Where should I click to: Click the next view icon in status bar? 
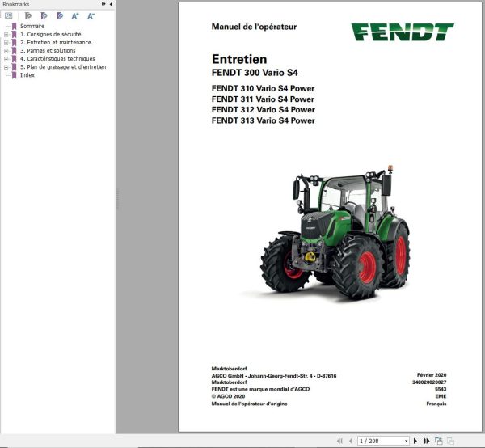(x=451, y=441)
